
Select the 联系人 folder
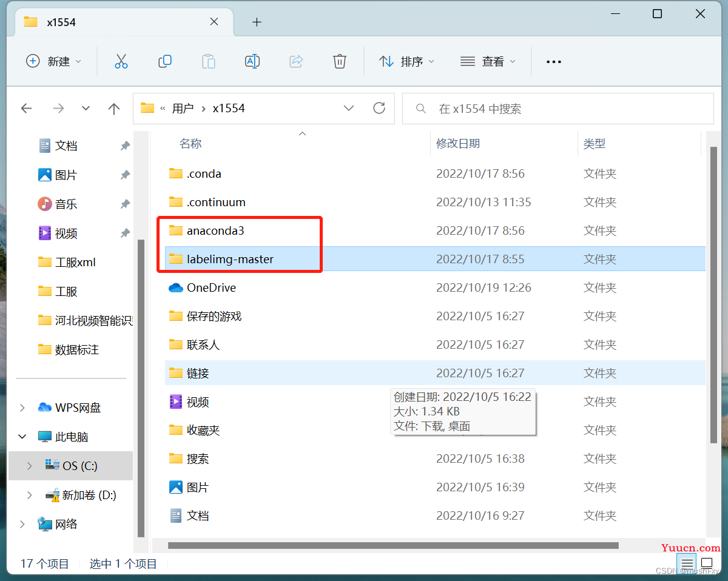(x=435, y=344)
